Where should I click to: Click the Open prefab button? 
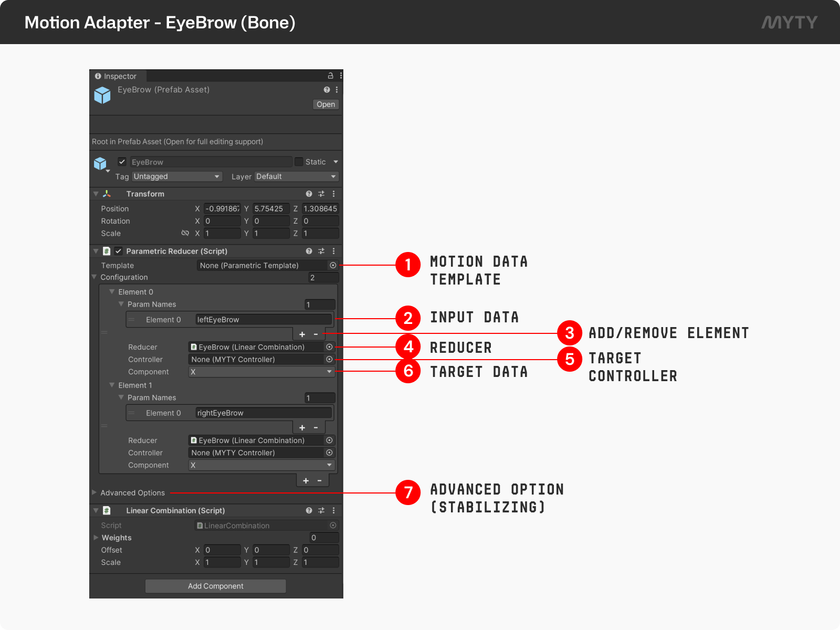pyautogui.click(x=325, y=104)
